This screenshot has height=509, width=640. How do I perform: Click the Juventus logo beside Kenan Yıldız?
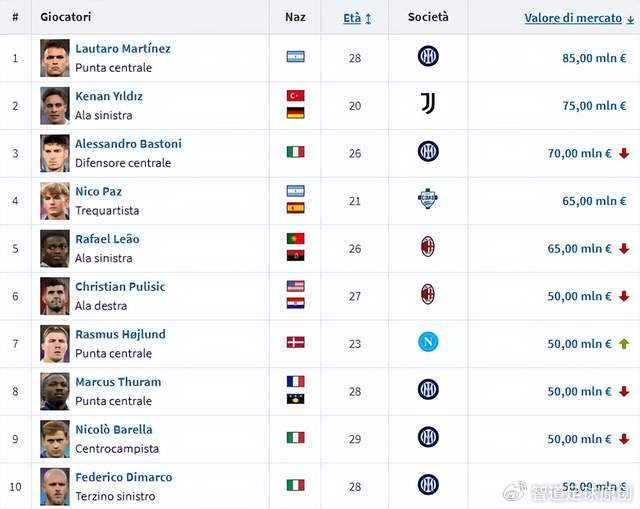[x=428, y=104]
